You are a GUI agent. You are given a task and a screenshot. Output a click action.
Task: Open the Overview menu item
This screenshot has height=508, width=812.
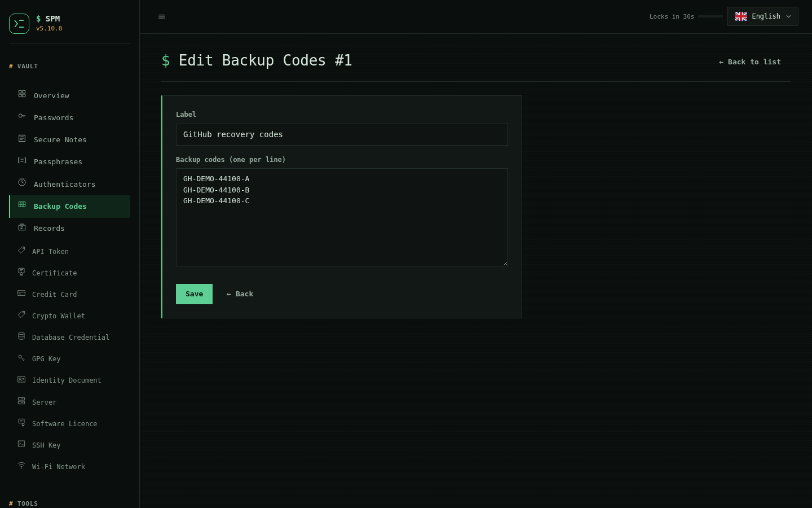[70, 95]
